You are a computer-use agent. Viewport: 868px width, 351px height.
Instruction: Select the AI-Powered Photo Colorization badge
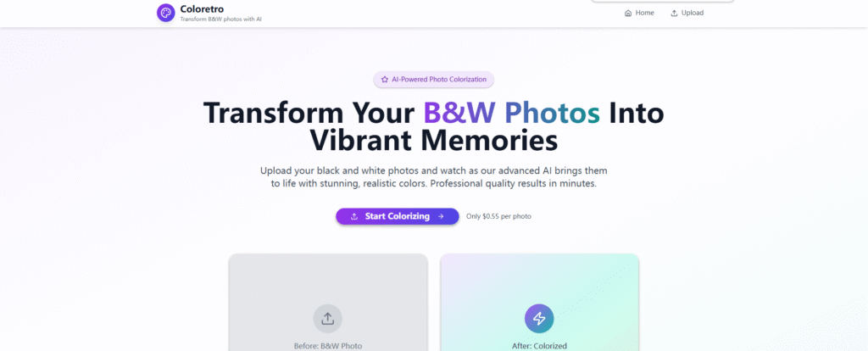433,80
